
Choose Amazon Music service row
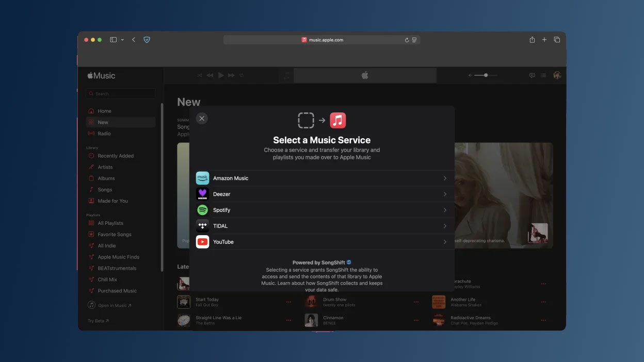coord(321,178)
